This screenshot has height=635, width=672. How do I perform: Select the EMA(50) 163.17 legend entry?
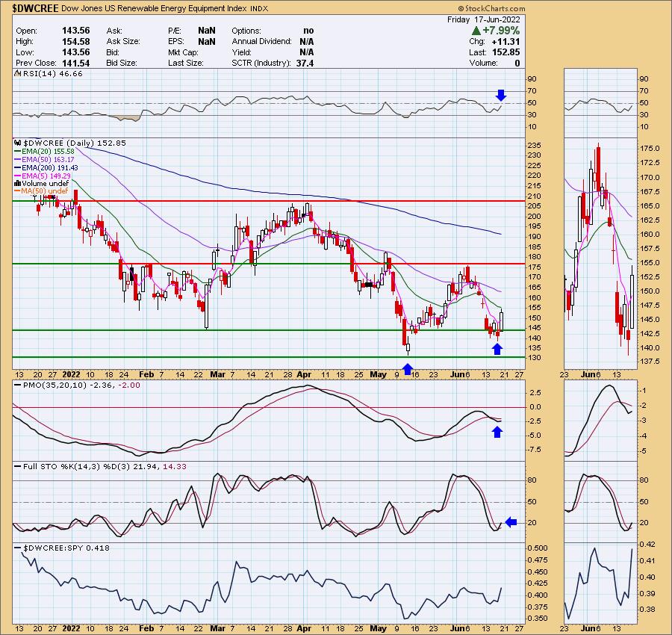(x=46, y=159)
